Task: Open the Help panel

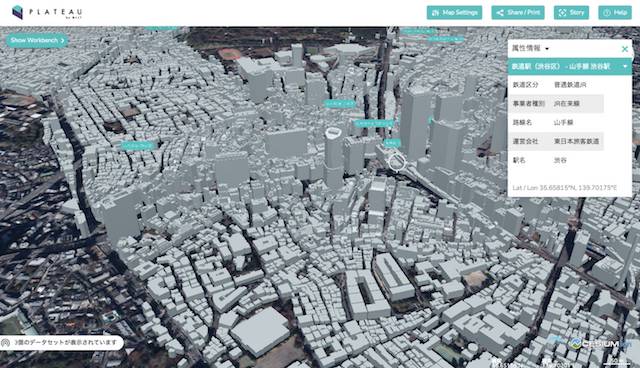Action: [615, 13]
